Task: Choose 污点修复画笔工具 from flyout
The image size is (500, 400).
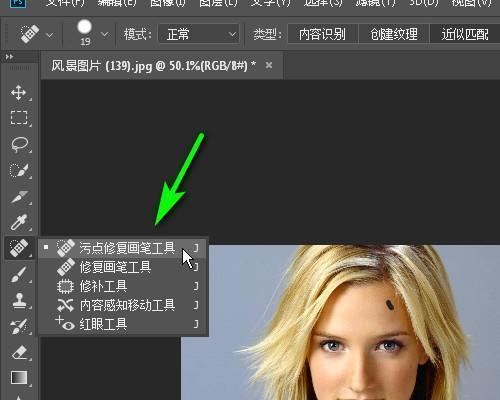Action: point(124,248)
